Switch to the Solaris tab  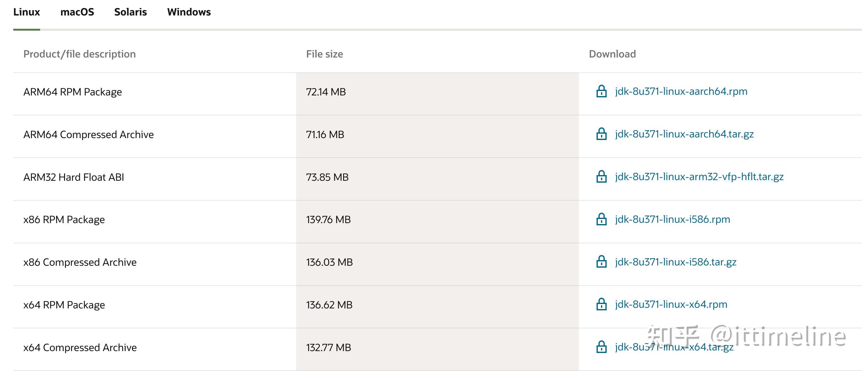pos(130,12)
